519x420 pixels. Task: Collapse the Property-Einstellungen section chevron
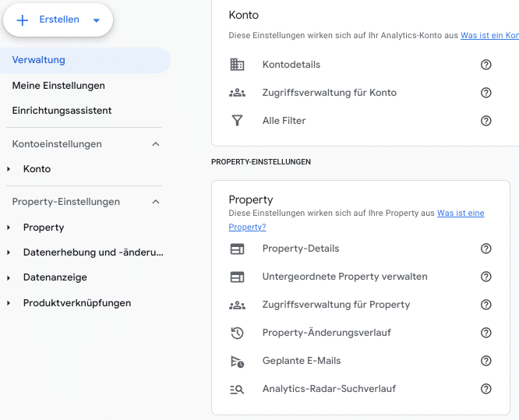click(156, 202)
